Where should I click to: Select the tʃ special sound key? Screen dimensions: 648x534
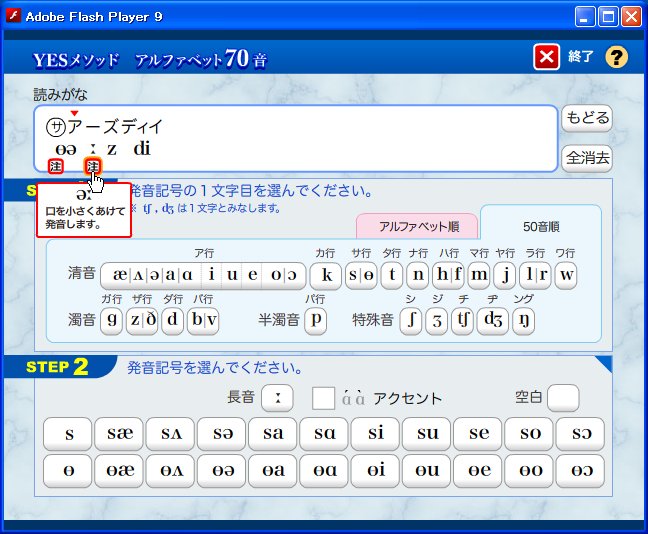coord(462,320)
